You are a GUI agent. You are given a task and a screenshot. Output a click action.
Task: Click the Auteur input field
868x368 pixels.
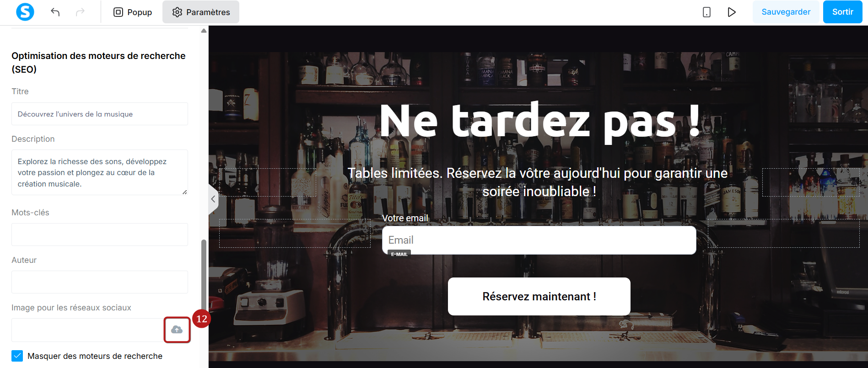100,282
